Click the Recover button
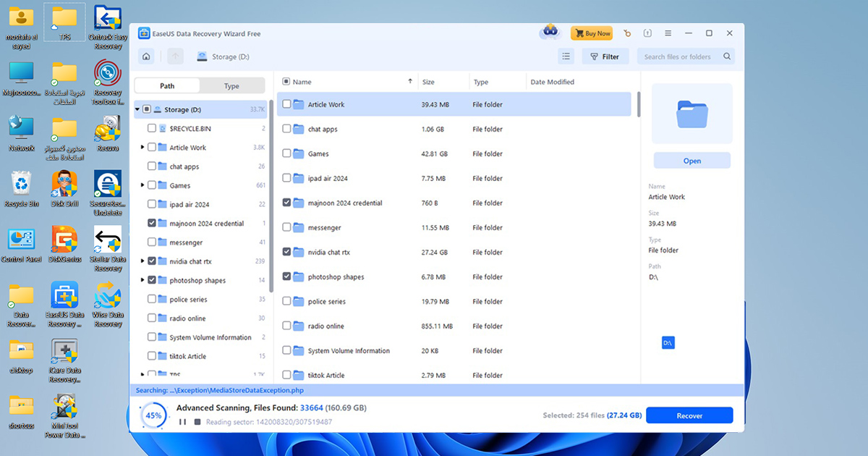 tap(689, 415)
